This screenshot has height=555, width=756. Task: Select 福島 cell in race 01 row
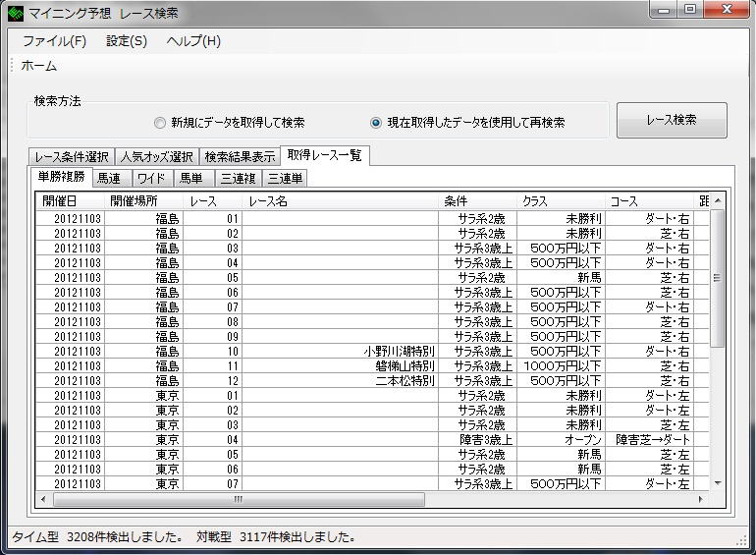tap(143, 219)
